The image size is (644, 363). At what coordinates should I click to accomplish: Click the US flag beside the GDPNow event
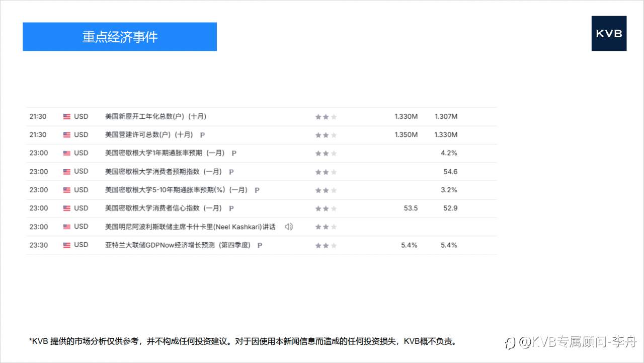[66, 245]
